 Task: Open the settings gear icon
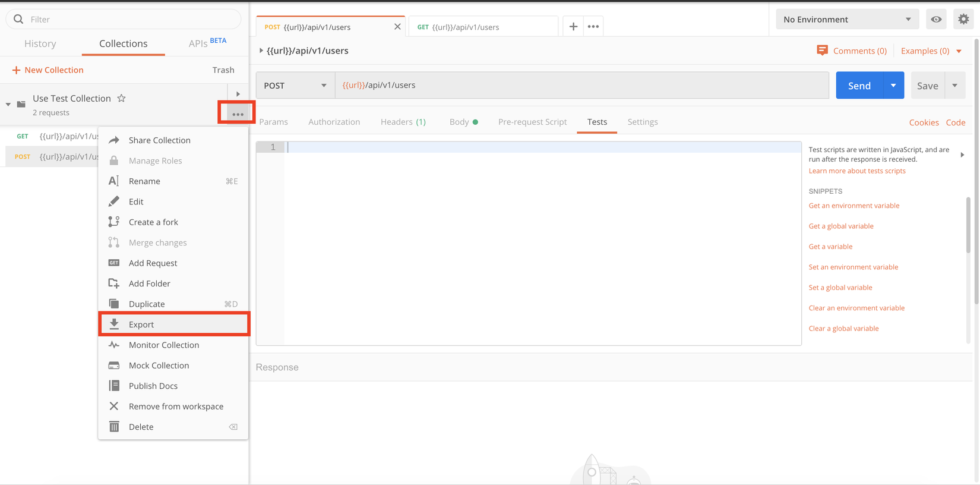click(x=963, y=19)
